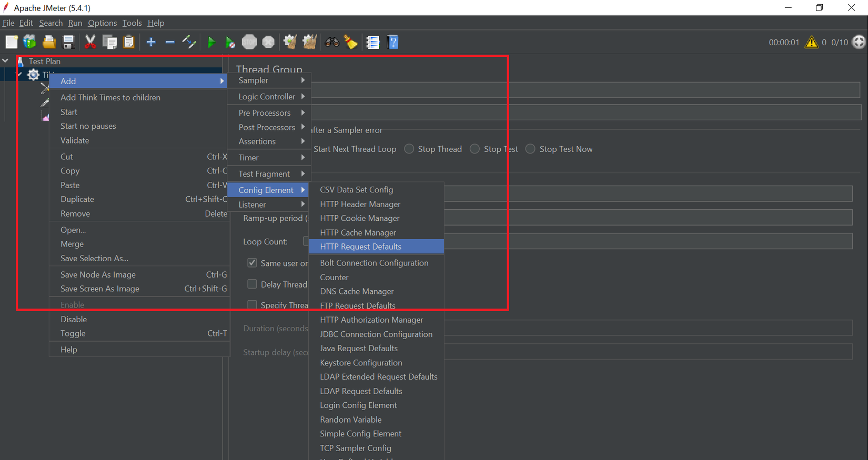Click the blue minus Collapse All icon

[x=170, y=42]
